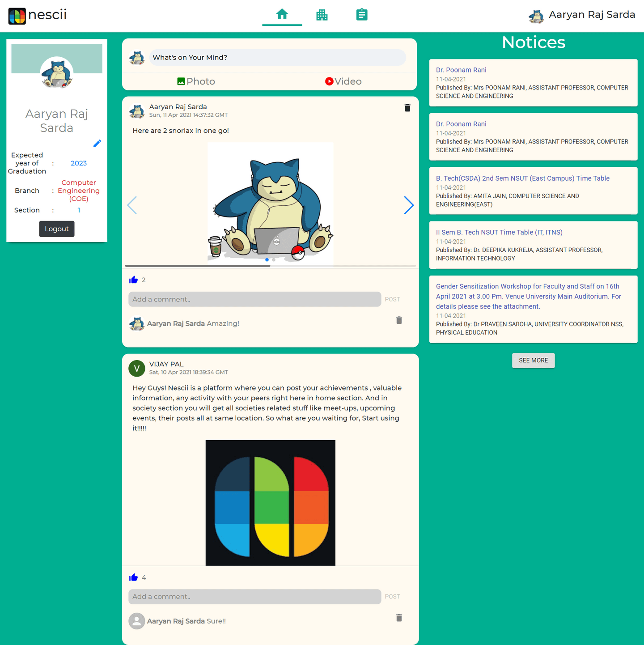This screenshot has height=645, width=644.
Task: Open the Home tab icon
Action: coord(282,14)
